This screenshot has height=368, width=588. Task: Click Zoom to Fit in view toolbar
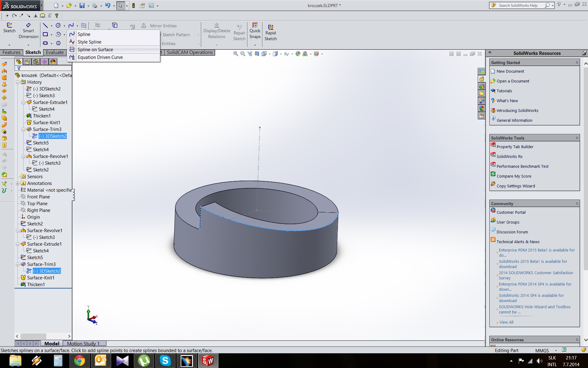236,54
